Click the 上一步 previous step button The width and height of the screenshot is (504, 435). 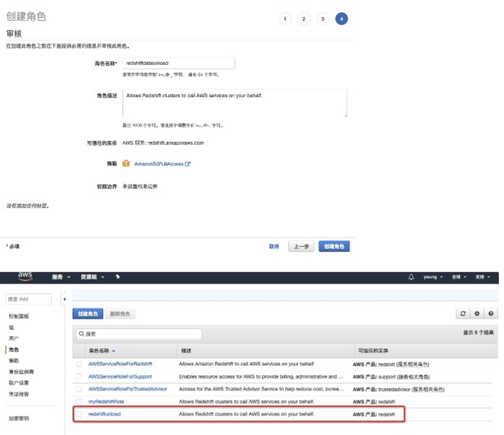(x=301, y=247)
